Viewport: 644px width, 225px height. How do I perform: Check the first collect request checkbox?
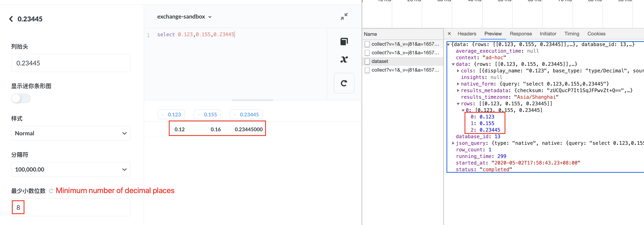[x=367, y=44]
